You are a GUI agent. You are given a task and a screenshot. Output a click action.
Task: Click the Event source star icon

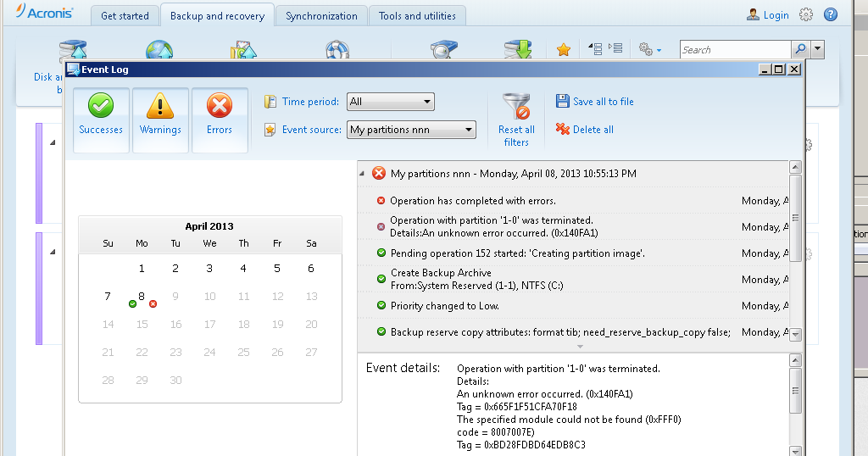270,130
